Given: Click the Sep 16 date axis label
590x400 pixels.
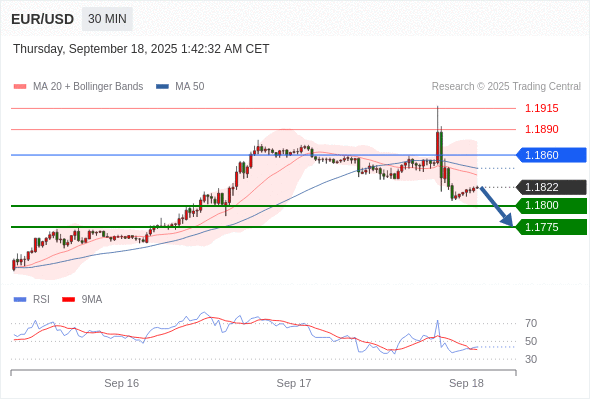Looking at the screenshot, I should pos(122,383).
